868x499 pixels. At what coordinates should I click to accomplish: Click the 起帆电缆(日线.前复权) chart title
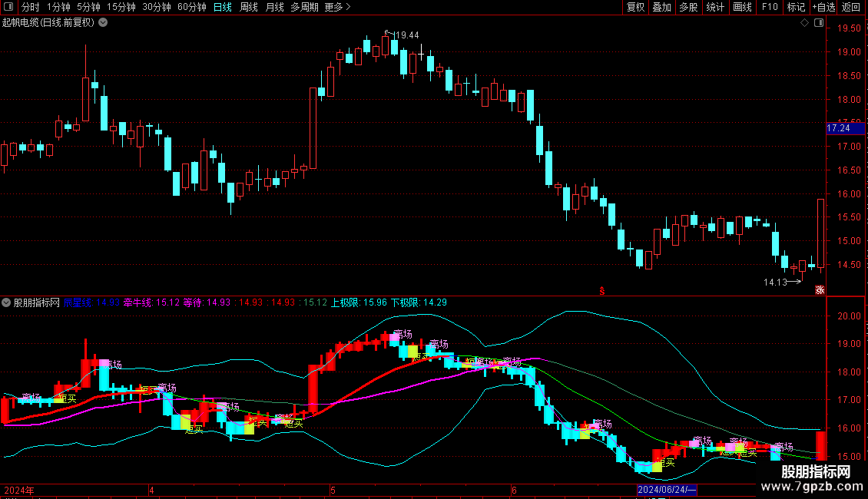point(48,23)
